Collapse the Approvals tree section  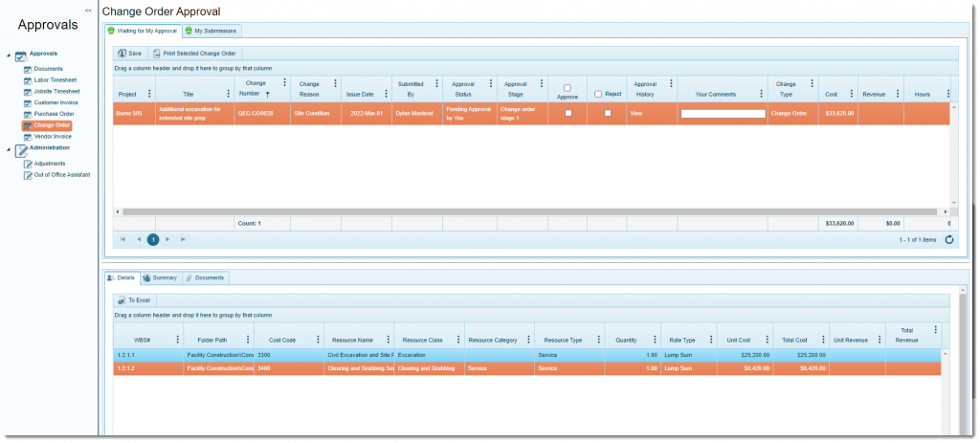(8, 55)
